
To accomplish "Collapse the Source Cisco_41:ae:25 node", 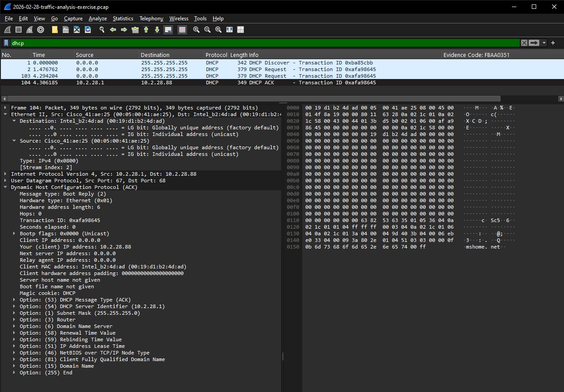I will click(14, 141).
